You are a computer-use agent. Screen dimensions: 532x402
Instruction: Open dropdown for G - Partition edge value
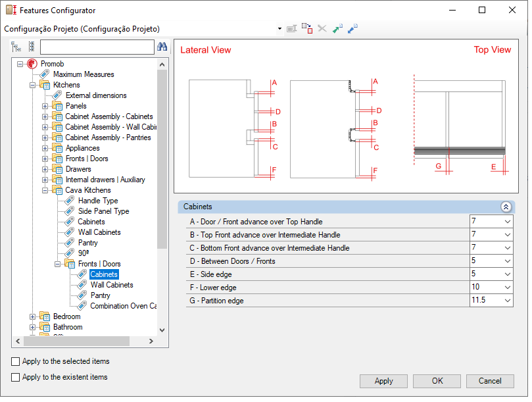coord(507,301)
